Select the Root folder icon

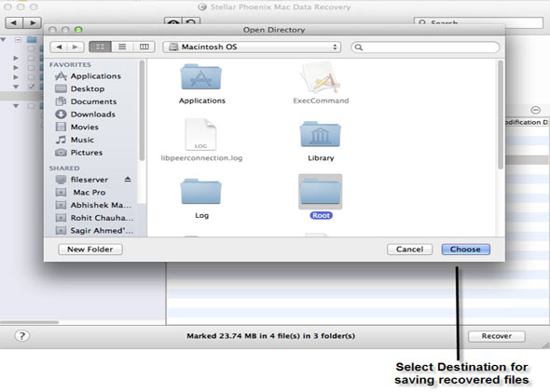(321, 192)
